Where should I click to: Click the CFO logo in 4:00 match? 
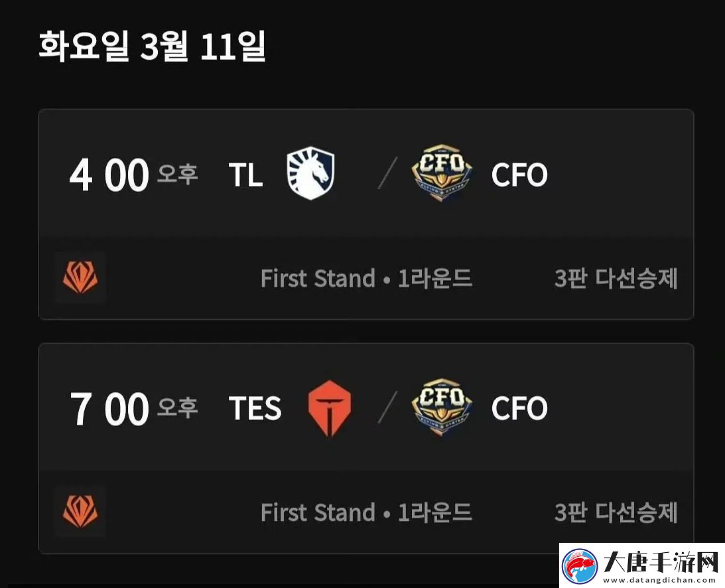(442, 172)
